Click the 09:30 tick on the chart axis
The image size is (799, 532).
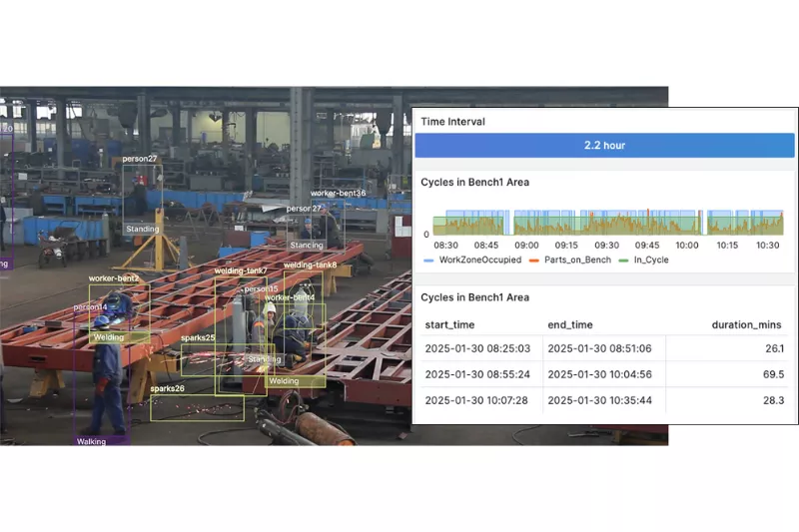606,245
